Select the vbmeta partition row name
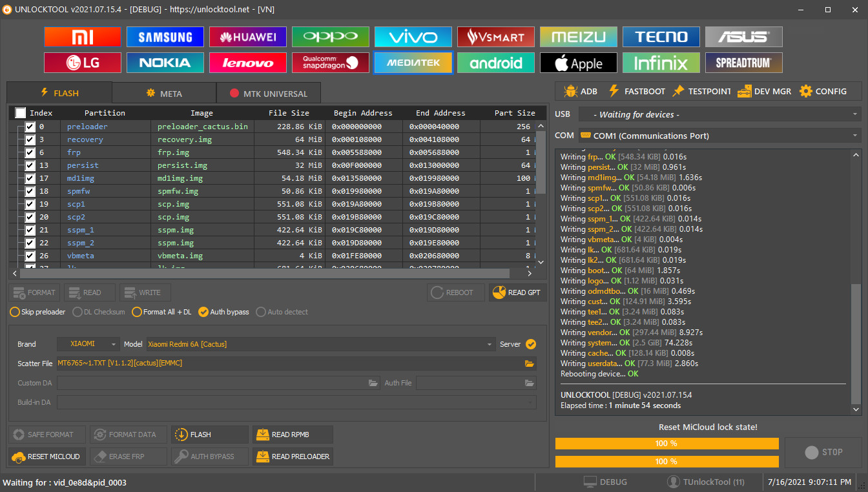The width and height of the screenshot is (868, 492). pos(81,256)
